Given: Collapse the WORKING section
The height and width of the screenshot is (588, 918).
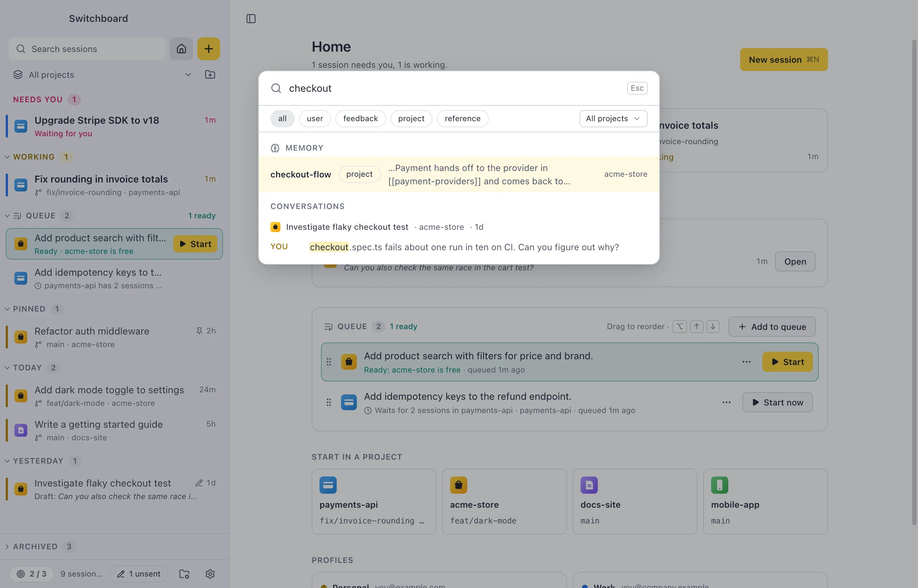Looking at the screenshot, I should pos(7,157).
